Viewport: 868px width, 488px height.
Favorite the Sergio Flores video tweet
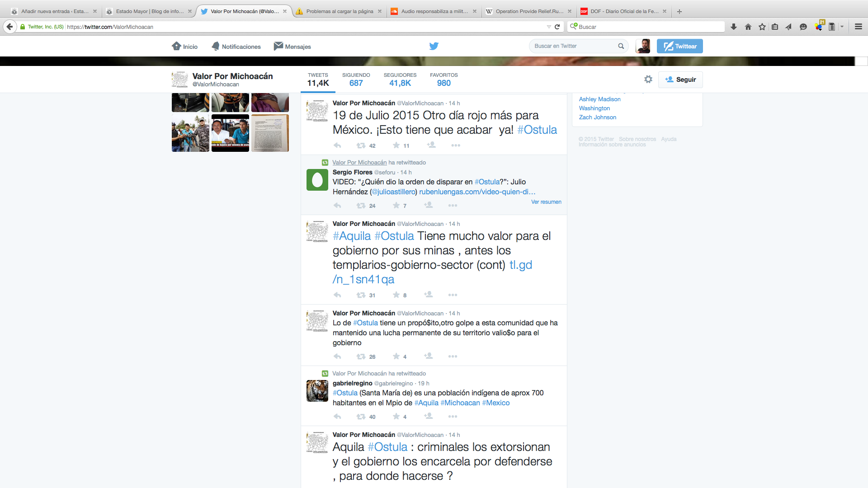(396, 206)
